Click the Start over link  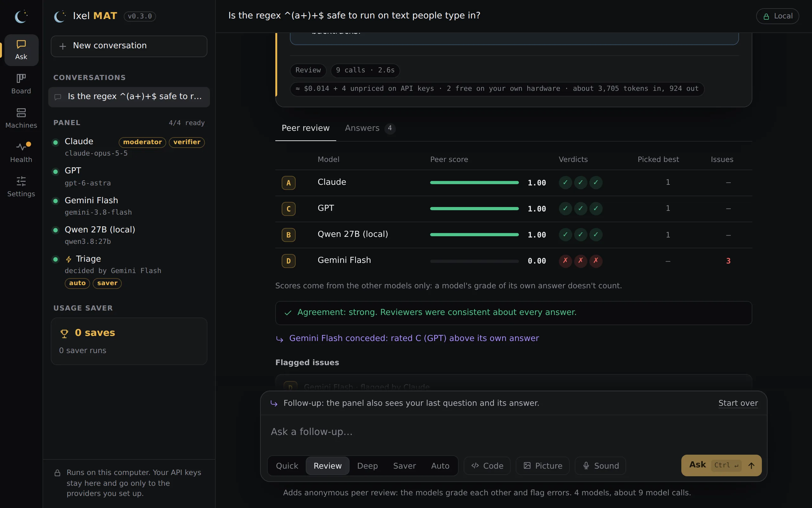coord(738,403)
